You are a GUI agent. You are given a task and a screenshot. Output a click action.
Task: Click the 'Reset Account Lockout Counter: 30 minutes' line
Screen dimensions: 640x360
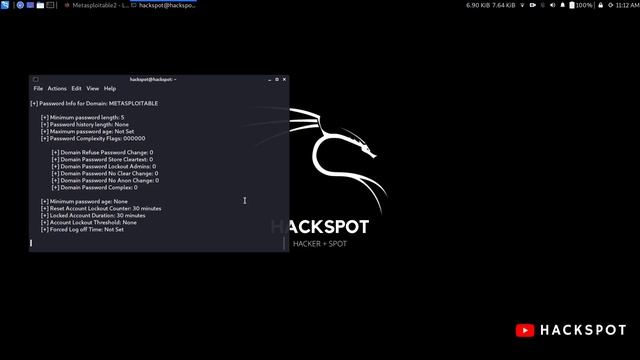101,208
